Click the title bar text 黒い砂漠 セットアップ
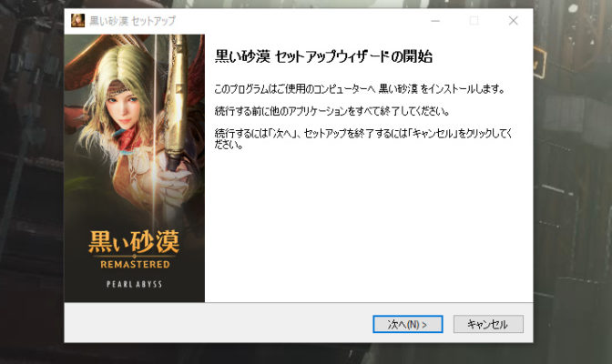The width and height of the screenshot is (612, 364). [x=132, y=21]
